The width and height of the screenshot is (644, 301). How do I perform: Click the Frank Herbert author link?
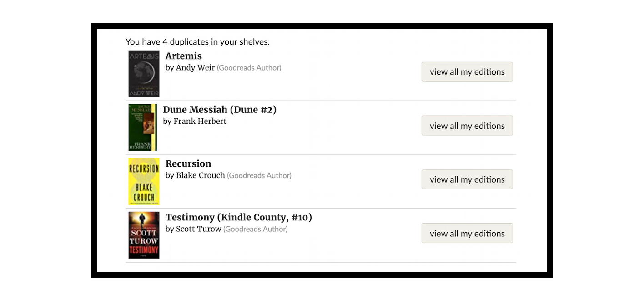200,122
